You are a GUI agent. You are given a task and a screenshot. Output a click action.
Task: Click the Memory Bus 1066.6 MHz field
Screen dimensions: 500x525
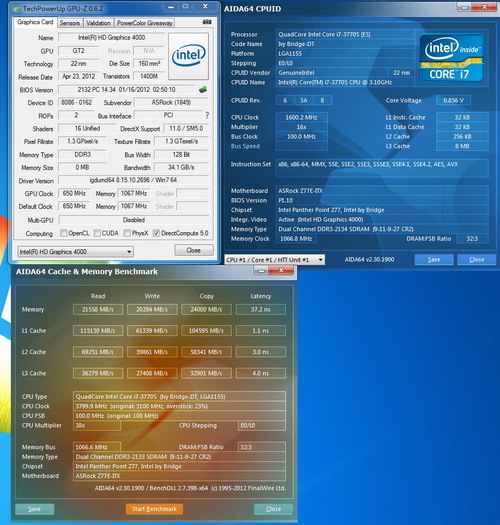[x=97, y=447]
